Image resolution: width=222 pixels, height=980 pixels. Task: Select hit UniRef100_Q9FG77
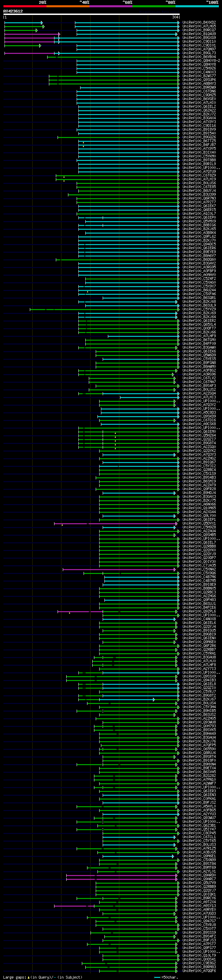[x=199, y=948]
